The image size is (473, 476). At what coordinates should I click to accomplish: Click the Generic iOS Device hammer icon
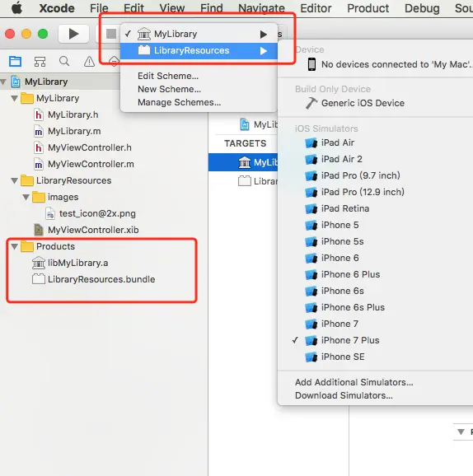tap(311, 103)
